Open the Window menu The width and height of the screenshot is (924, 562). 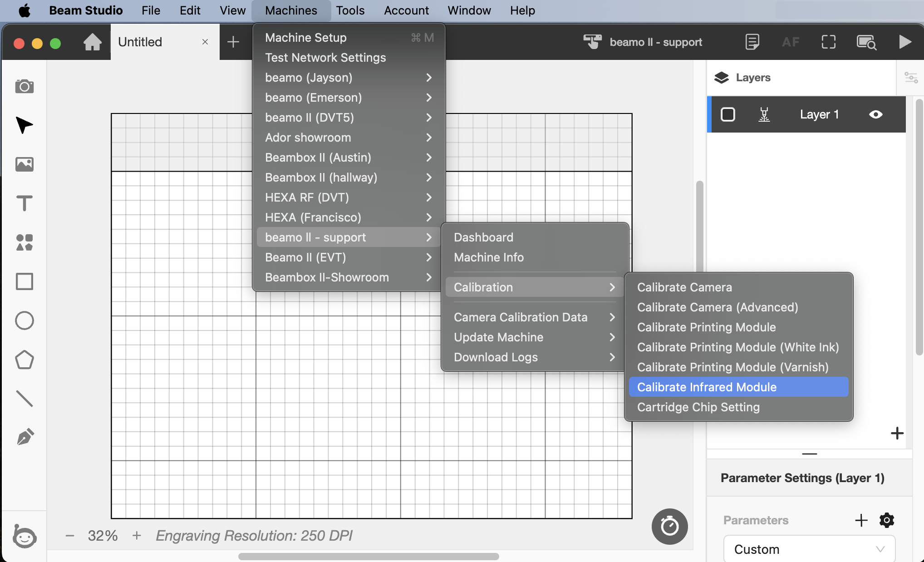[x=469, y=10]
